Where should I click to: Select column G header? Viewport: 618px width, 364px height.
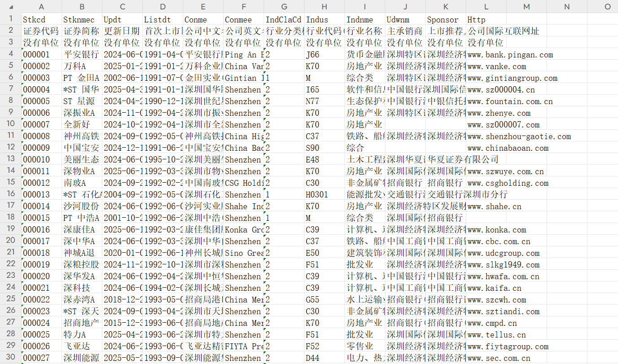284,7
